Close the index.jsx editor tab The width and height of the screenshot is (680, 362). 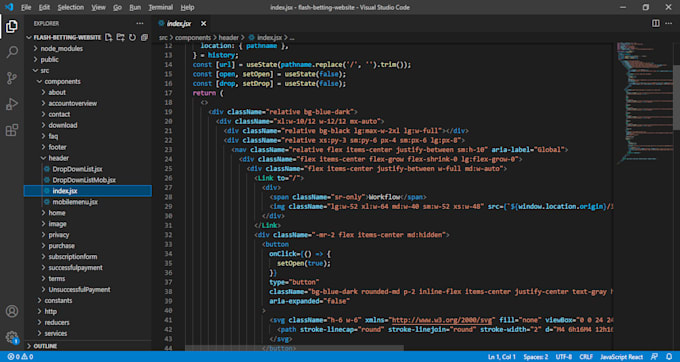203,23
